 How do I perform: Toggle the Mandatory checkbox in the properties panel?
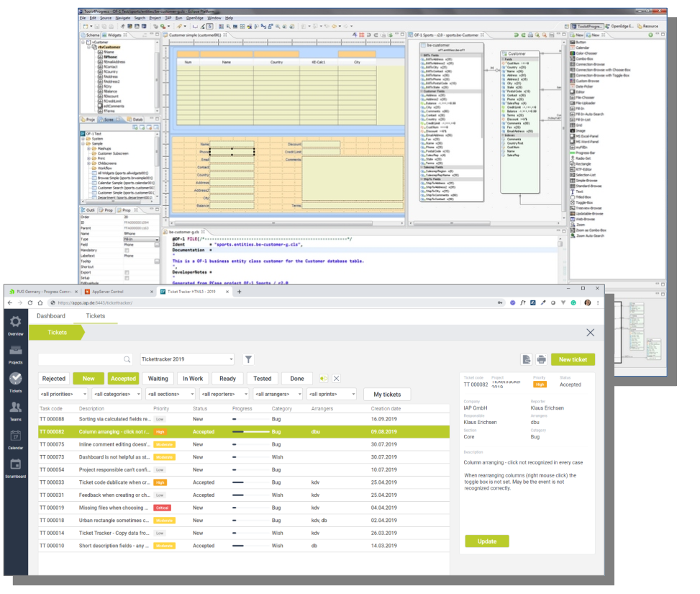[127, 250]
